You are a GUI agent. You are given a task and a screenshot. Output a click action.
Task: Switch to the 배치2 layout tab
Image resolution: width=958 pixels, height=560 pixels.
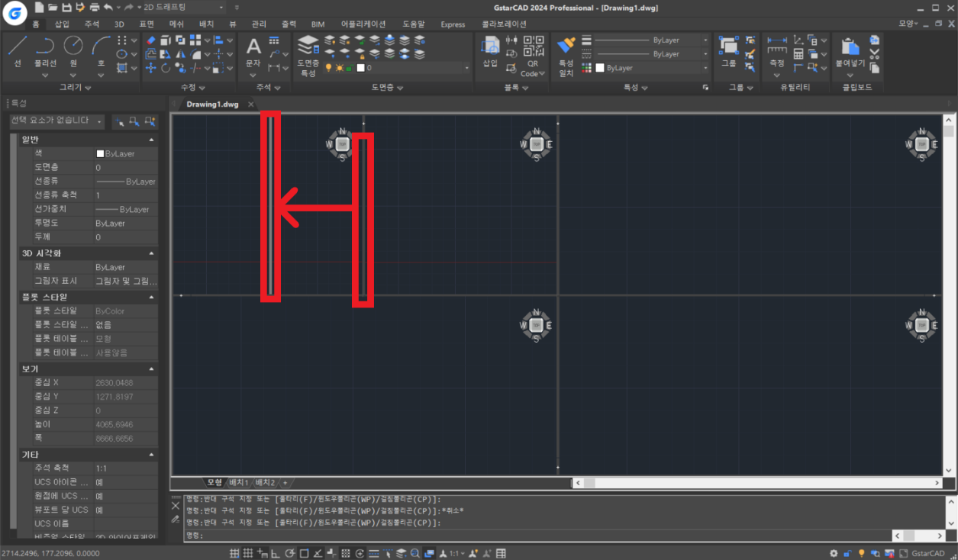pyautogui.click(x=265, y=483)
